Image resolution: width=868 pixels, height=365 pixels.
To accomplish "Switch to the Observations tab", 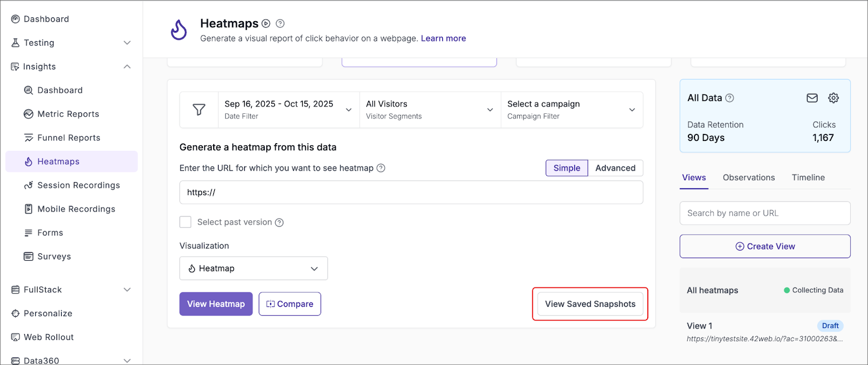I will (x=749, y=177).
